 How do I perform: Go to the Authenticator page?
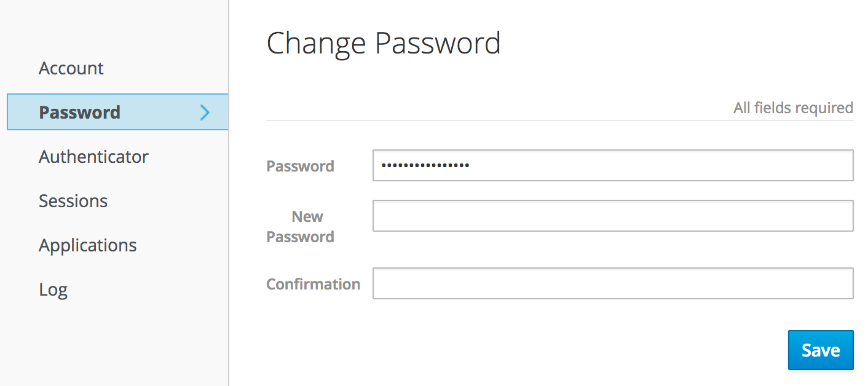[x=93, y=157]
